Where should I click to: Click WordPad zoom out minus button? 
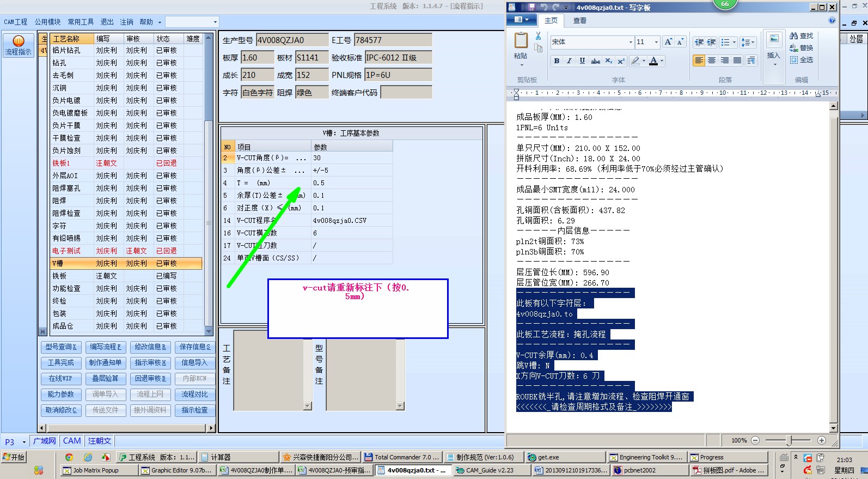coord(755,440)
